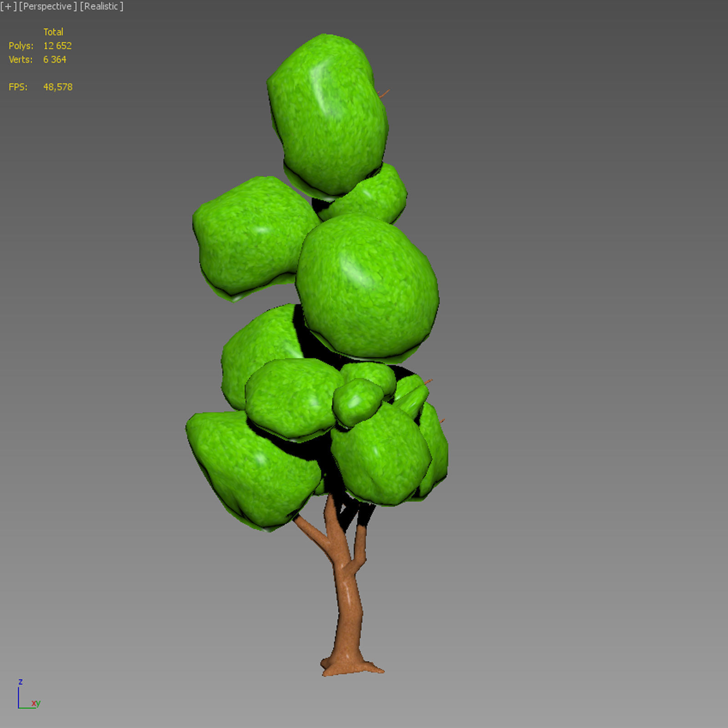
Task: Click the FPS value 48,578
Action: (58, 87)
